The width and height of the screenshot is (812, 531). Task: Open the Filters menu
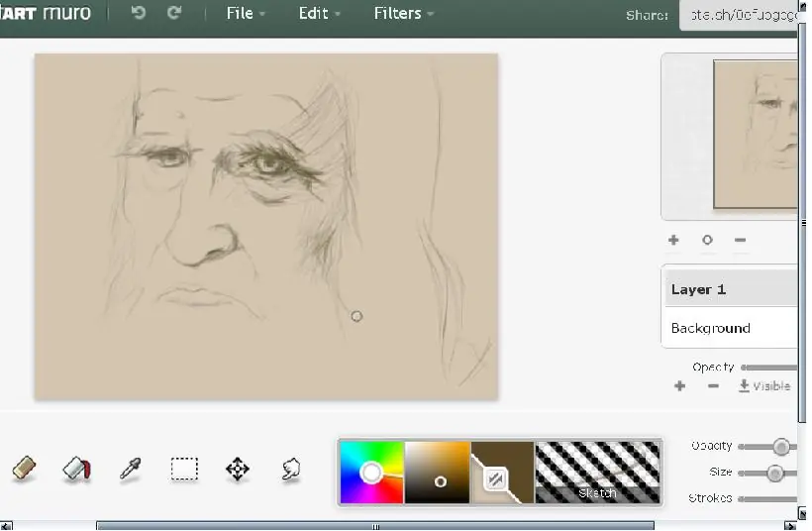tap(404, 13)
